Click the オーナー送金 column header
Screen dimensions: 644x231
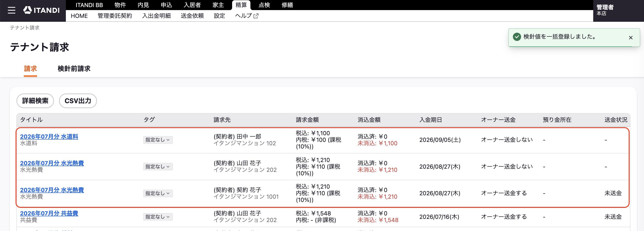[x=498, y=120]
